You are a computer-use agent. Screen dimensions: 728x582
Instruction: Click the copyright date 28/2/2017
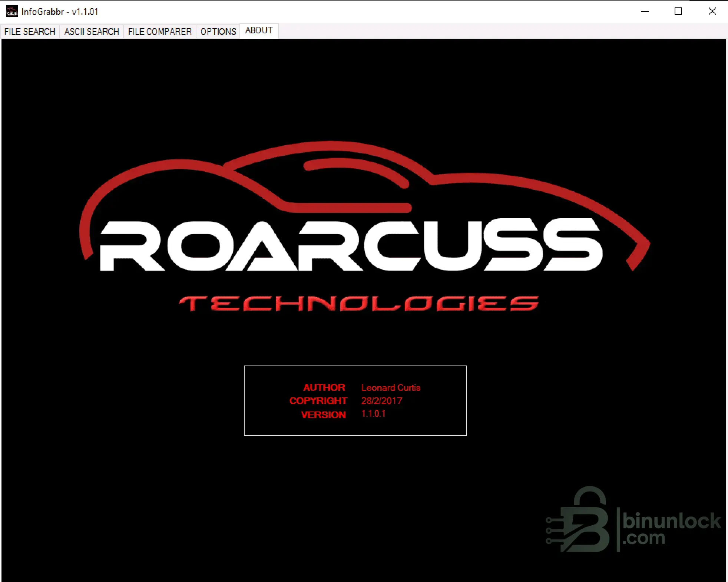(x=382, y=401)
